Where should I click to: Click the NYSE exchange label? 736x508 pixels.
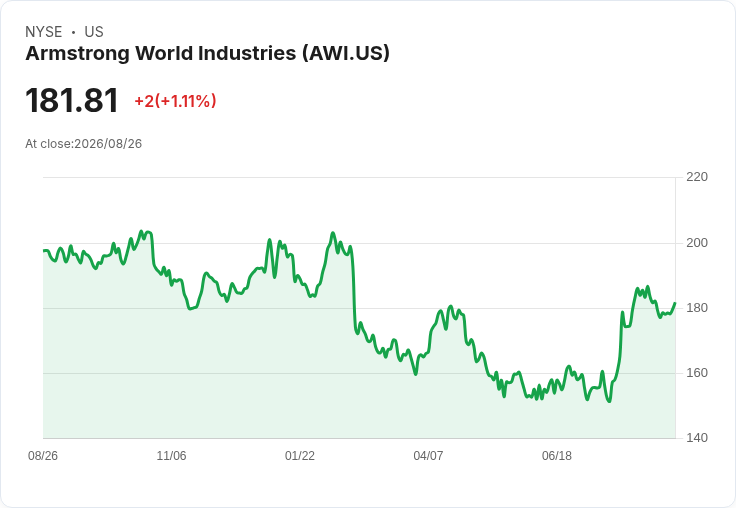(44, 32)
